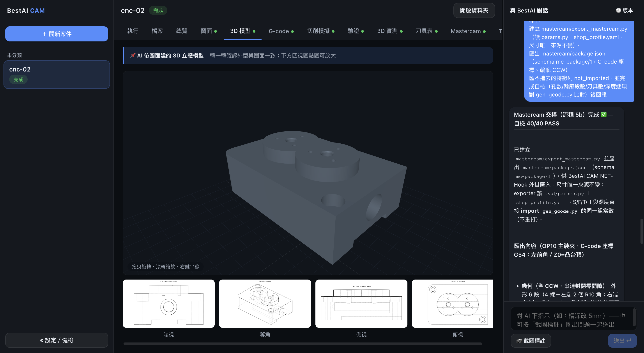This screenshot has width=644, height=353.
Task: Click the 未分類 category label
Action: coord(14,55)
